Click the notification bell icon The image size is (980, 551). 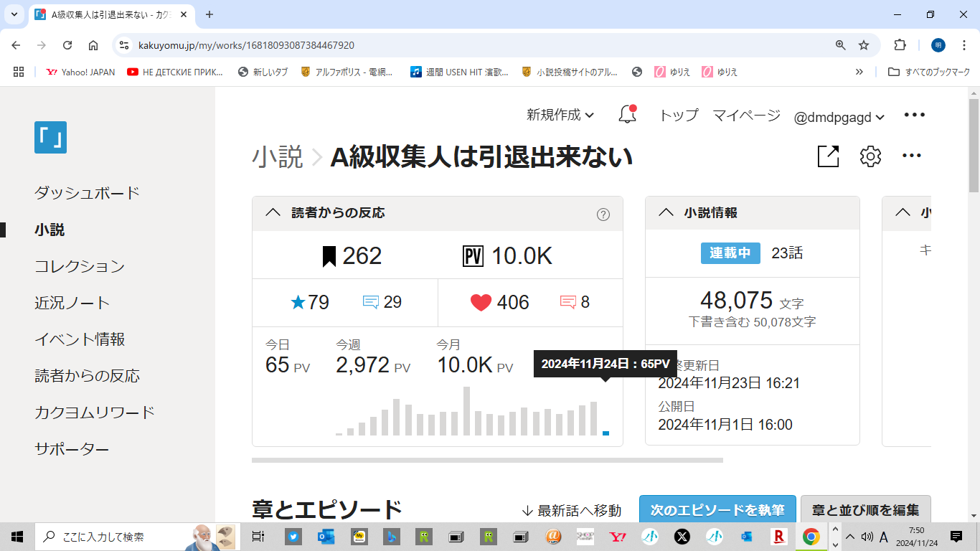click(x=627, y=115)
